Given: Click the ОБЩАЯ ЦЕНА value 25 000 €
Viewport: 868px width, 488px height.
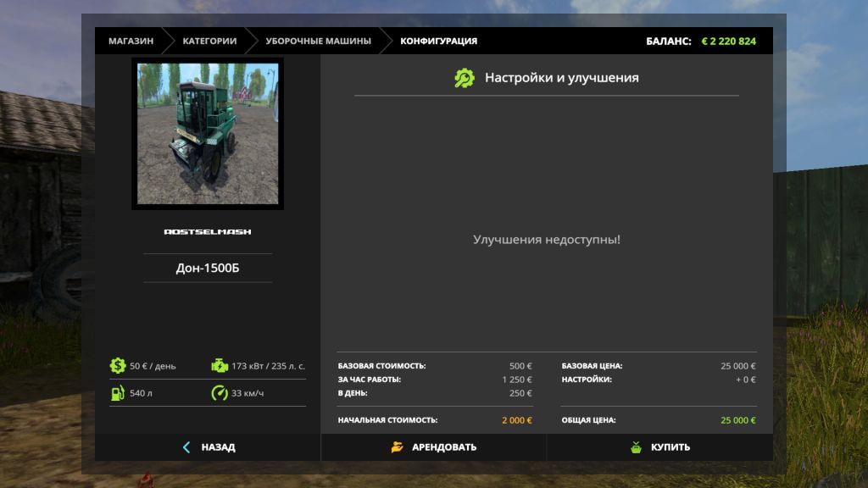Looking at the screenshot, I should (737, 420).
